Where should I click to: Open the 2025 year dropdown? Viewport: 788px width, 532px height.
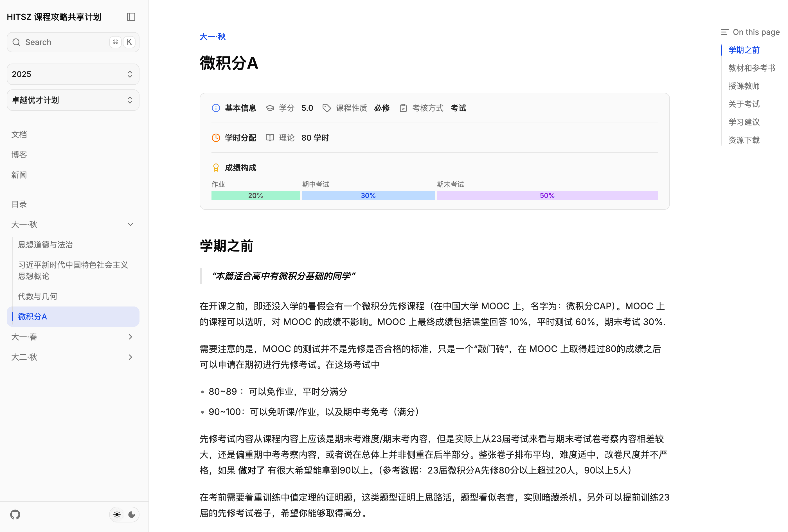73,74
